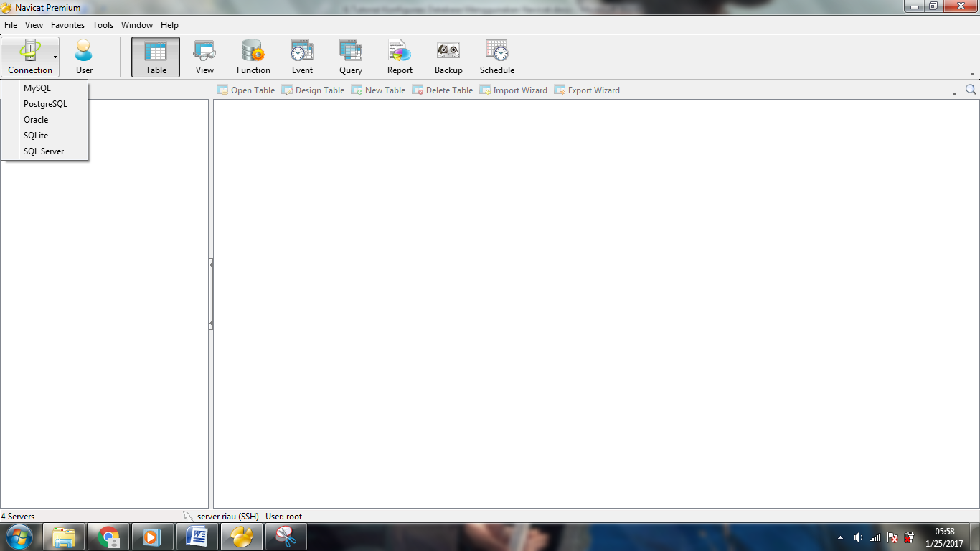Show hidden system tray icons

841,537
